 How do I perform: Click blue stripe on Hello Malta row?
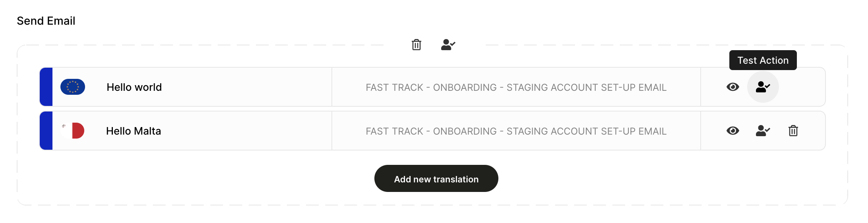click(x=46, y=131)
